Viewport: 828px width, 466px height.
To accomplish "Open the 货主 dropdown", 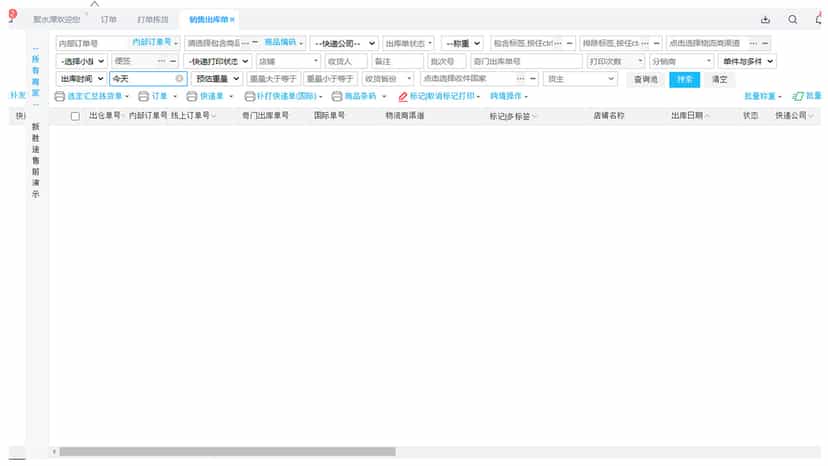I will click(x=580, y=79).
